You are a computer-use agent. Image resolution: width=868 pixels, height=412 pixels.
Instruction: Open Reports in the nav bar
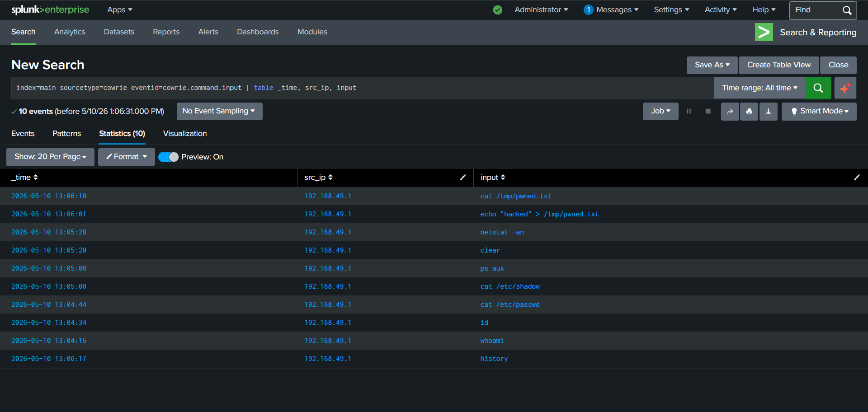click(x=166, y=32)
